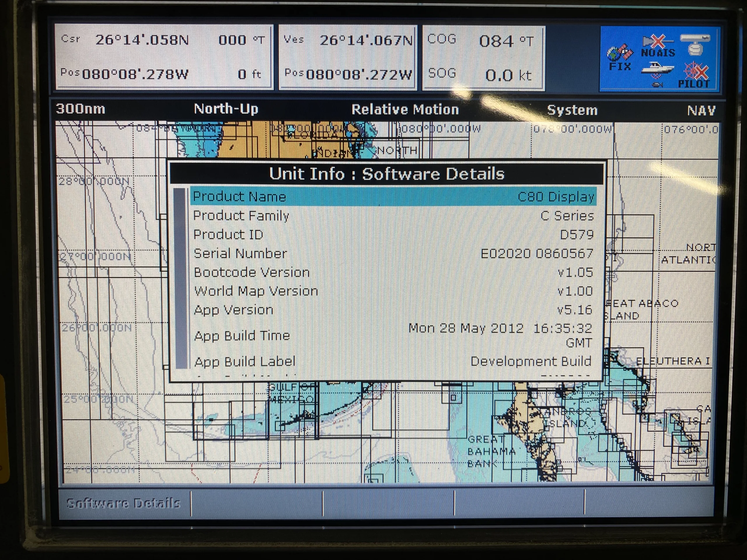Click the v1.05 bootcode value
This screenshot has width=747, height=560.
tap(575, 272)
